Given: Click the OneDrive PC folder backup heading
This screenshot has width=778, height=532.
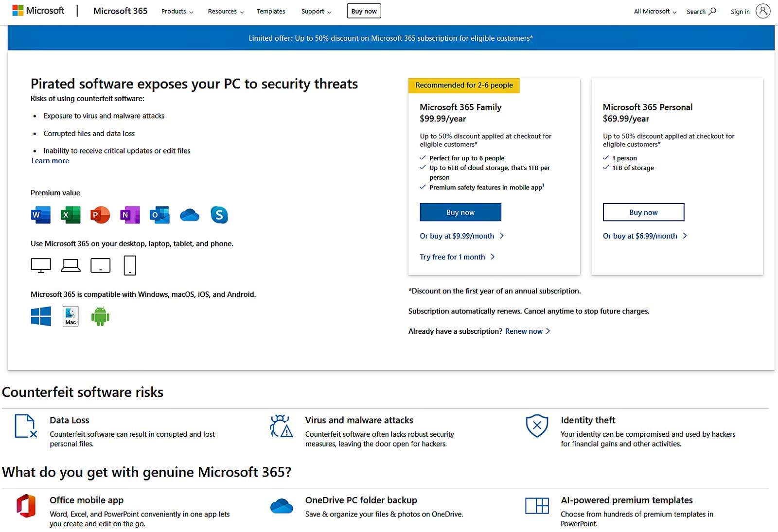Looking at the screenshot, I should pos(361,500).
